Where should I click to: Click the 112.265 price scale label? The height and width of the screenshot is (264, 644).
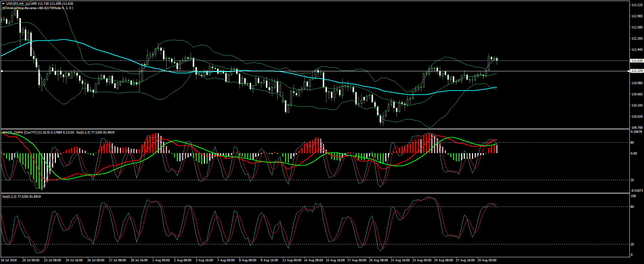pos(637,39)
